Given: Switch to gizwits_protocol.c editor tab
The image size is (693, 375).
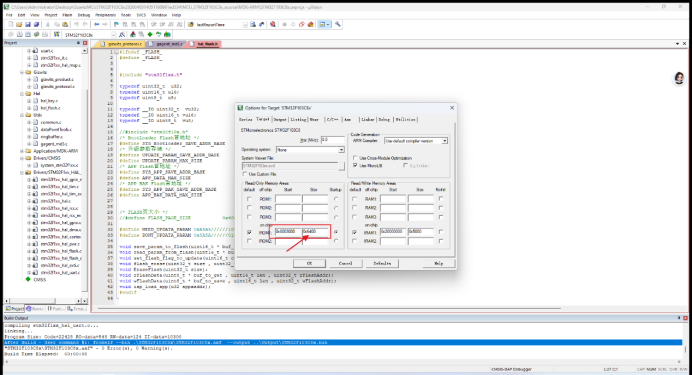Looking at the screenshot, I should 121,44.
